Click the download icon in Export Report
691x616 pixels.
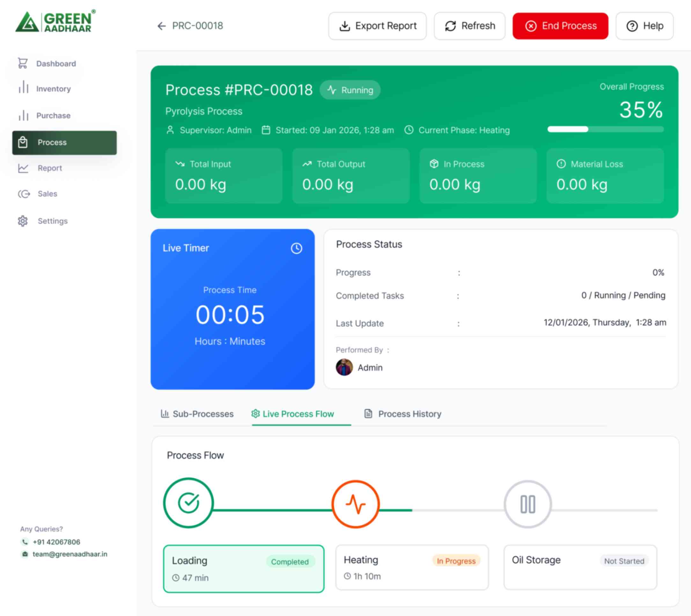coord(344,26)
